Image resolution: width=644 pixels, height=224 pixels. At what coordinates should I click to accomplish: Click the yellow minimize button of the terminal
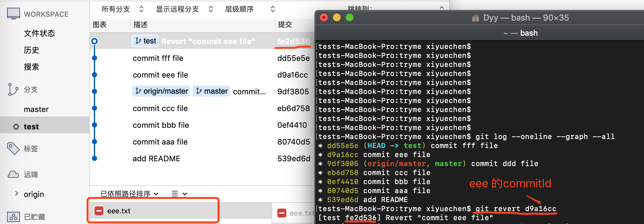point(336,17)
